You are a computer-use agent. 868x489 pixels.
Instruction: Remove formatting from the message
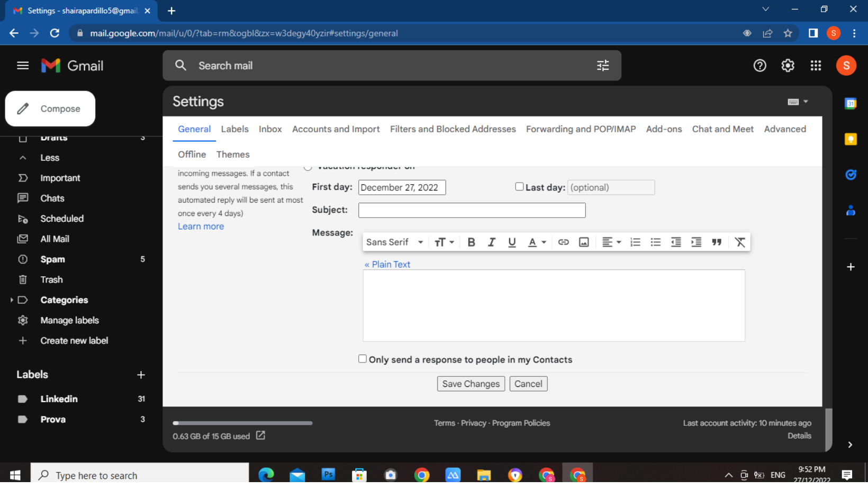[x=740, y=242]
